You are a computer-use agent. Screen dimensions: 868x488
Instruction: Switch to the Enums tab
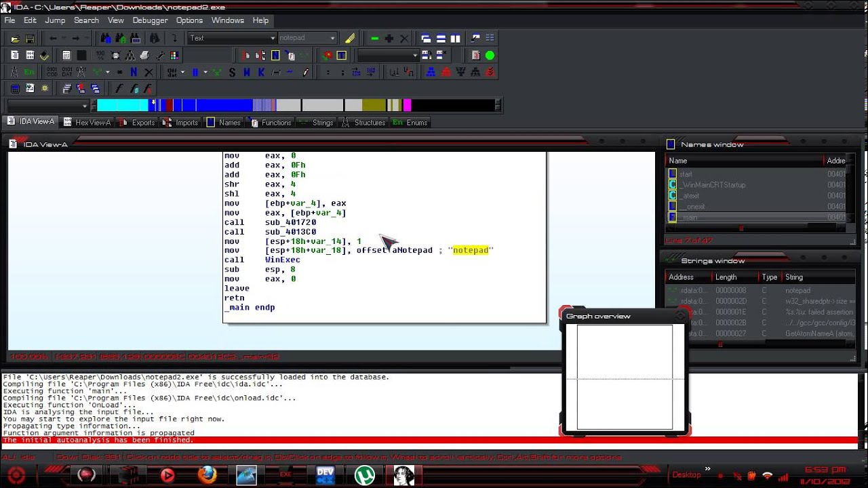[x=411, y=123]
